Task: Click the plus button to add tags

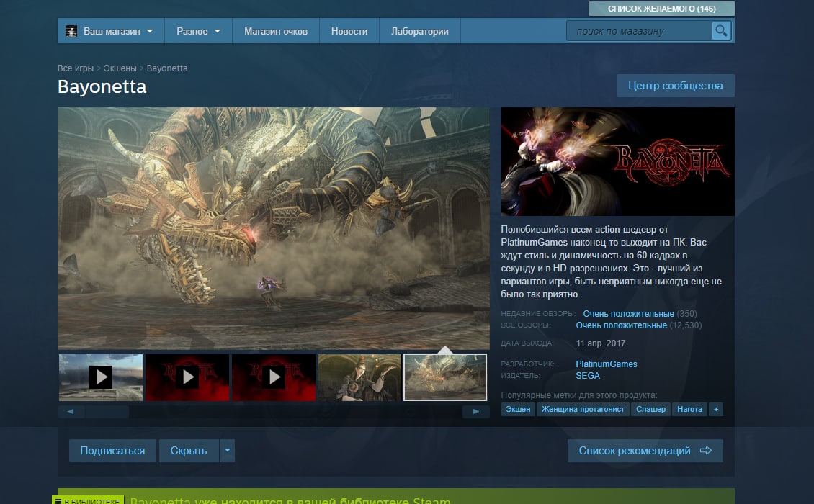Action: coord(716,409)
